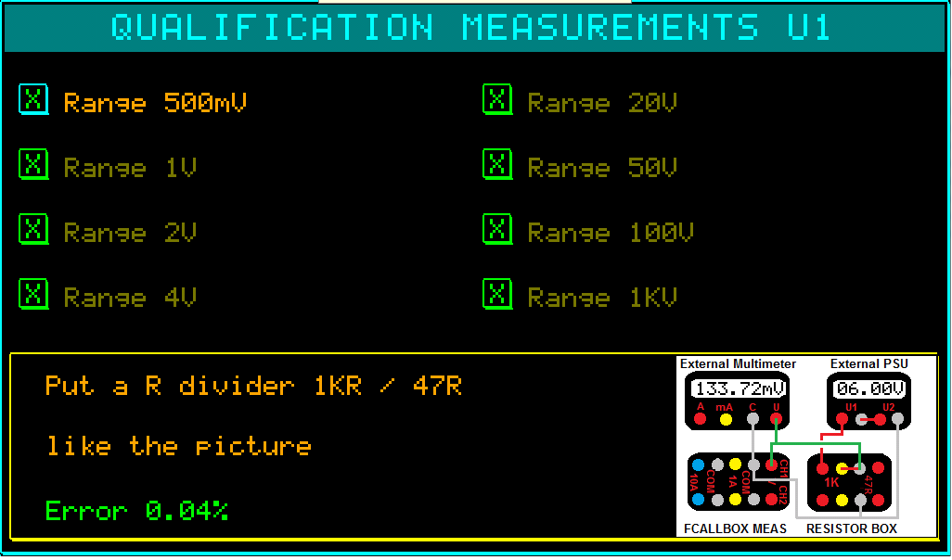Click the PSU red U1 terminal
Screen dimensions: 952x560
(x=842, y=419)
